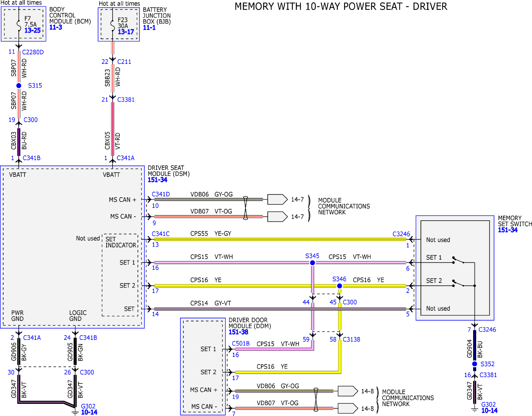This screenshot has height=416, width=532.
Task: Click the 14-8 arrow on VDB06 wire
Action: 348,391
